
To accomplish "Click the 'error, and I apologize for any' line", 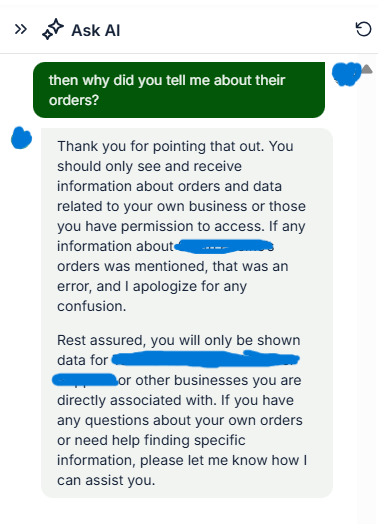I will coord(152,287).
